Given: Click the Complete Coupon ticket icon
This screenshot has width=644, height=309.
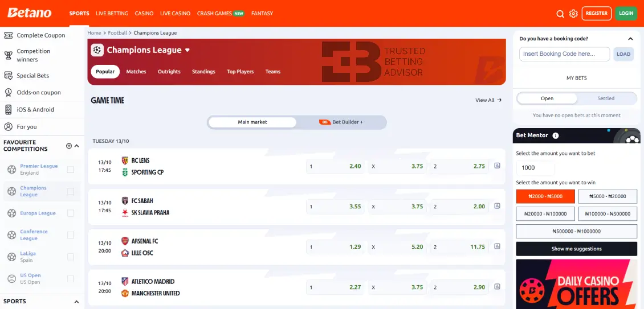Looking at the screenshot, I should pos(8,35).
